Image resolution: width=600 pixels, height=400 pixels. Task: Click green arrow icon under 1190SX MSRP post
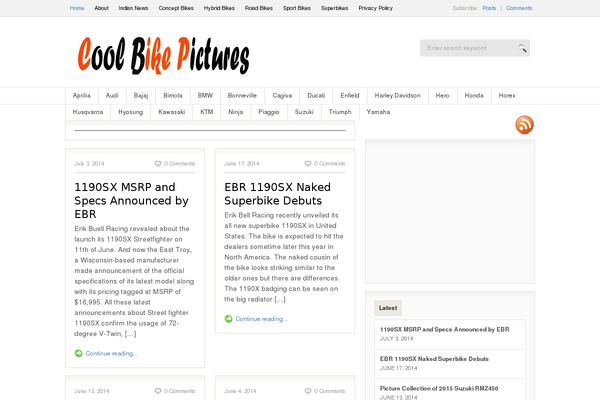point(78,353)
